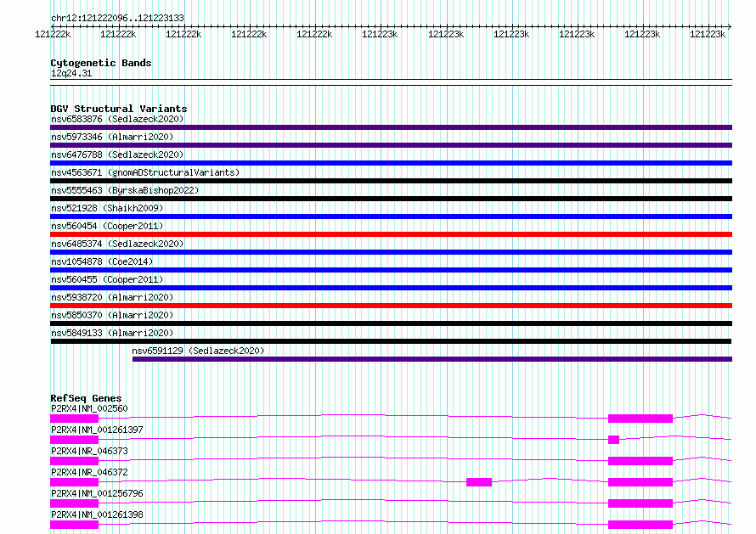Click the shorter purple bar under nsv6591129
Viewport: 756px width, 534px height.
[432, 359]
